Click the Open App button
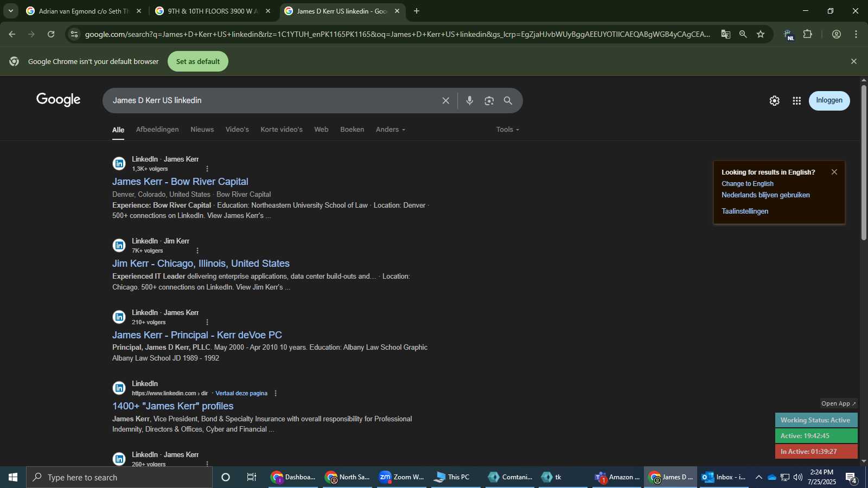This screenshot has width=868, height=488. pyautogui.click(x=838, y=403)
